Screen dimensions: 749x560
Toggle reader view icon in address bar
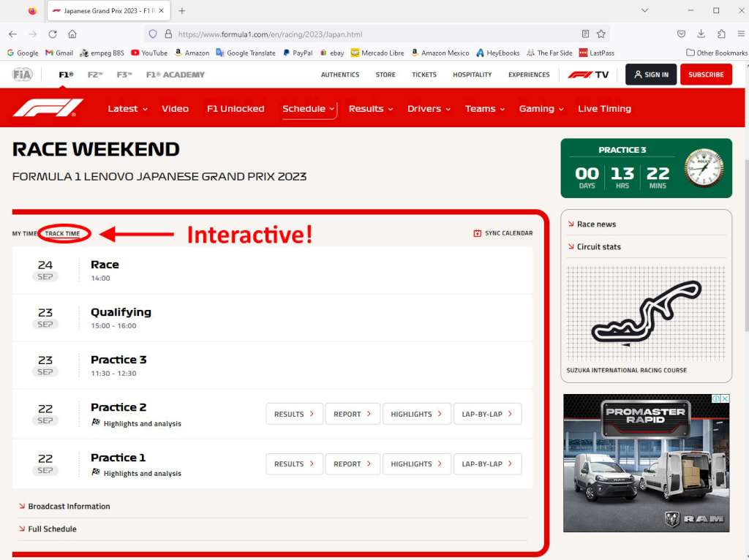[585, 34]
